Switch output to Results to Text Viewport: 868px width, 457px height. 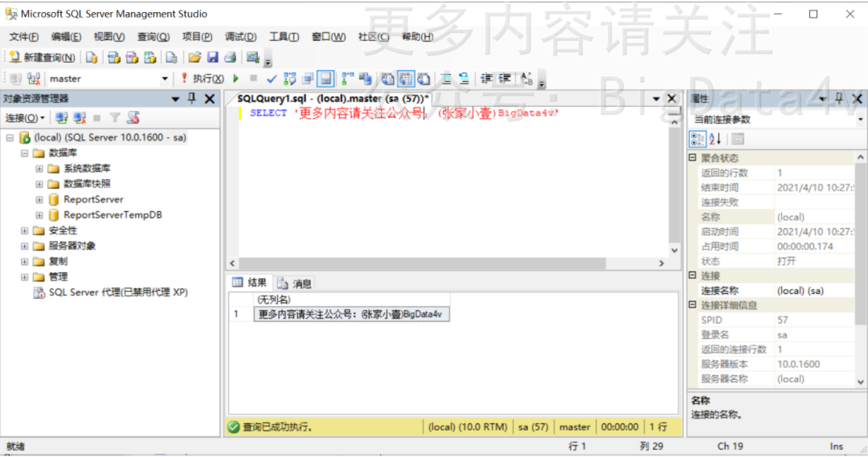(x=388, y=79)
